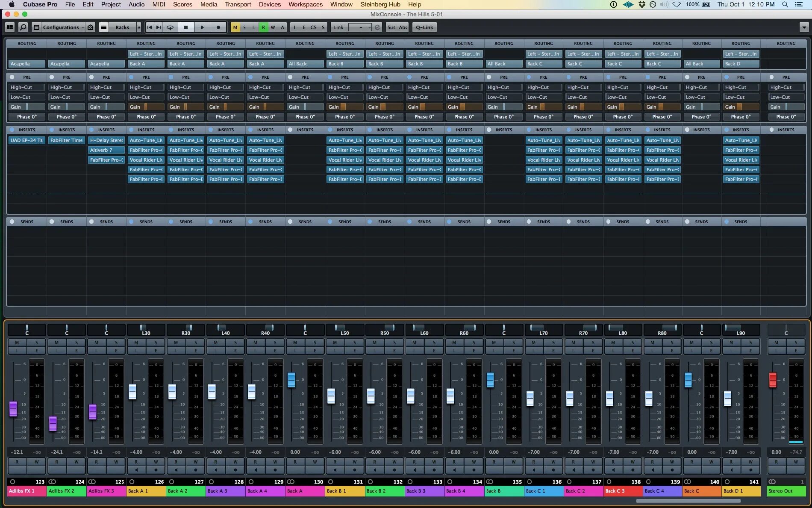Click the mono circle icon on Adlibs FX 1
Viewport: 812px width, 508px height.
click(12, 481)
